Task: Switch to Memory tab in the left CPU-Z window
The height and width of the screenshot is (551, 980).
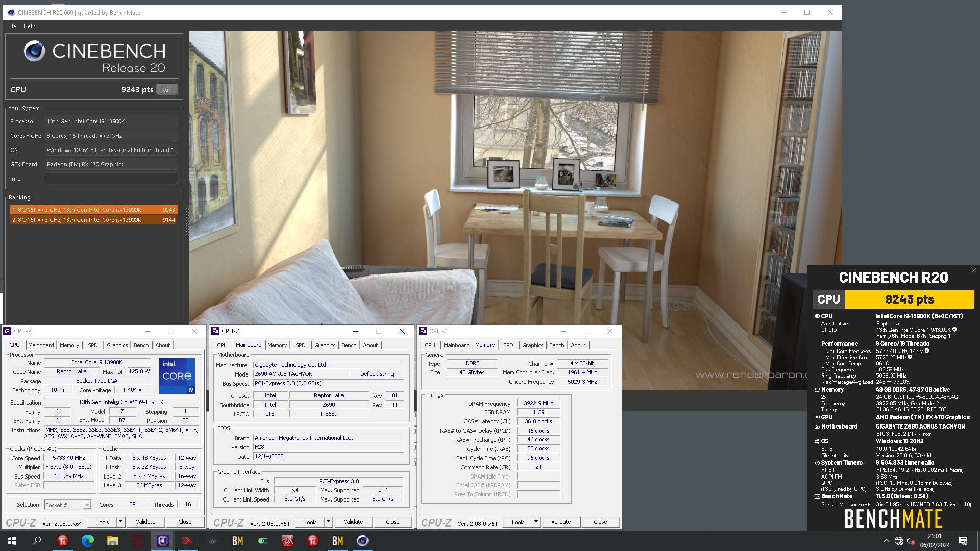Action: pyautogui.click(x=69, y=345)
